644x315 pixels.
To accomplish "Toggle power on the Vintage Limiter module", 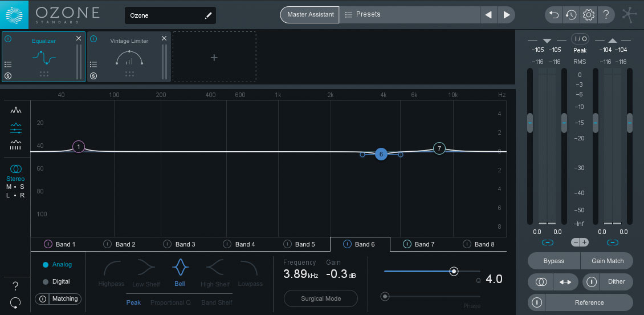I will click(93, 39).
